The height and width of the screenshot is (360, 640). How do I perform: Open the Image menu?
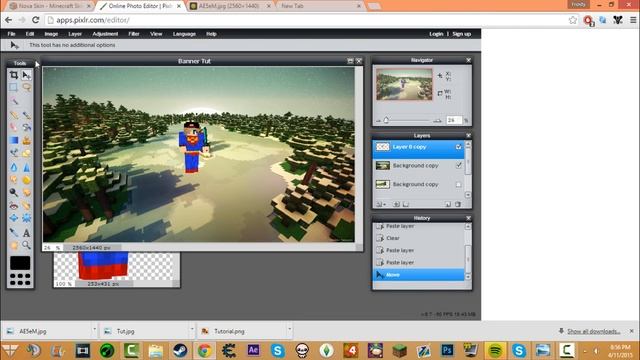pos(51,34)
